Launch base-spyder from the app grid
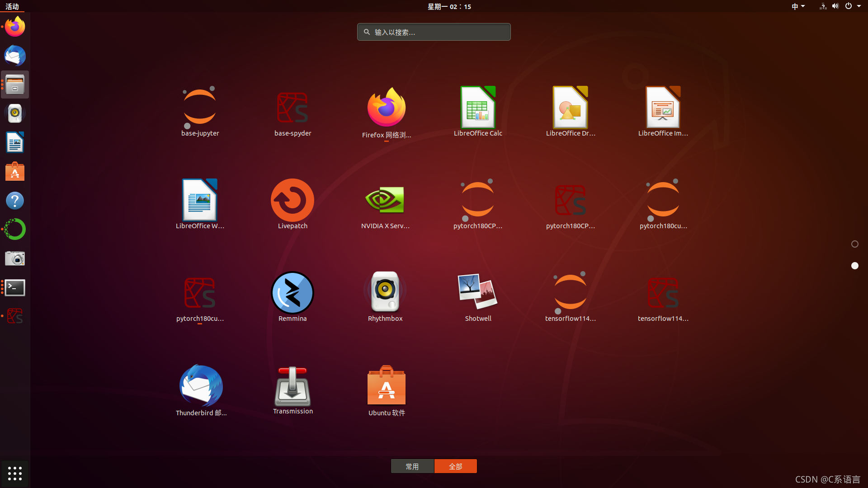Image resolution: width=868 pixels, height=488 pixels. tap(292, 112)
